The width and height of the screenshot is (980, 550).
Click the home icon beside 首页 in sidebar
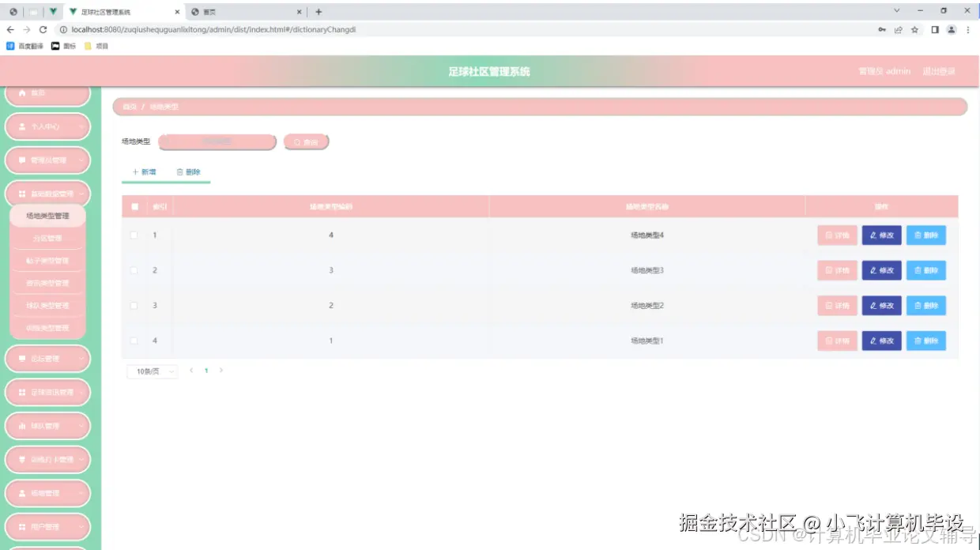coord(23,93)
